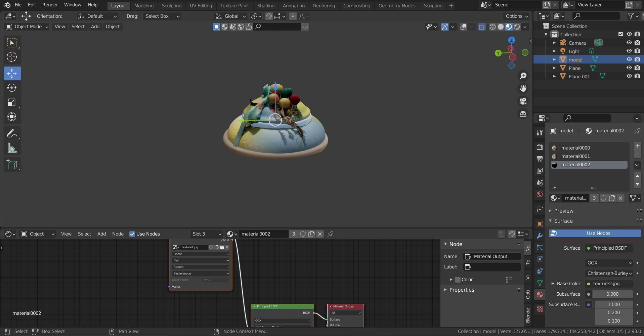
Task: Click the node Color swatch
Action: click(x=458, y=280)
